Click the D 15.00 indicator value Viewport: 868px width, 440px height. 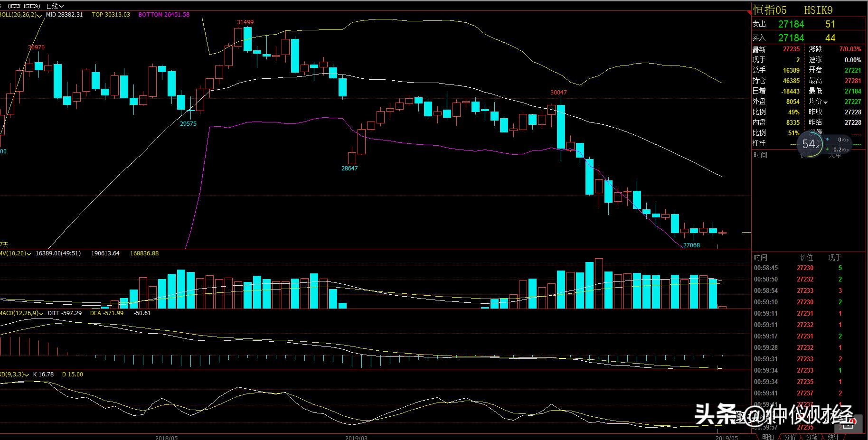[73, 374]
